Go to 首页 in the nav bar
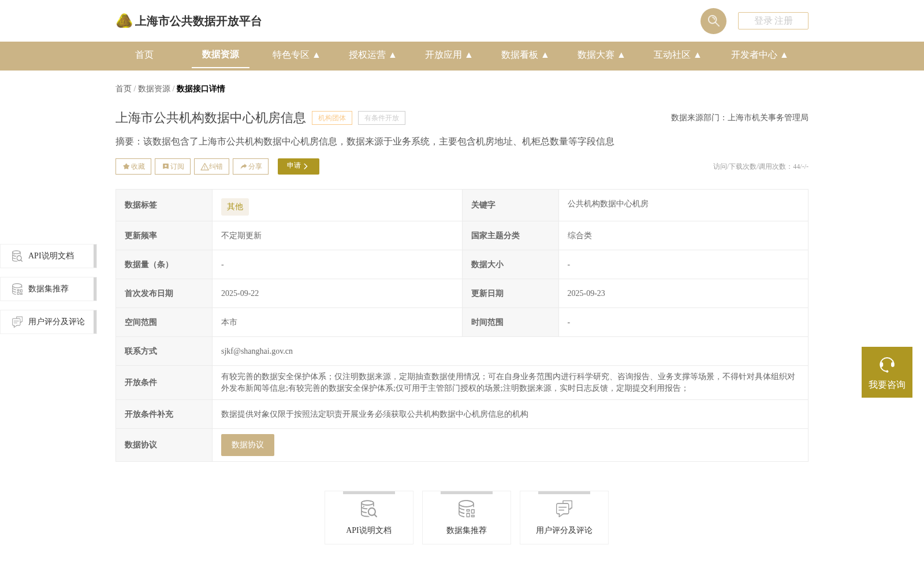Screen dimensions: 924x578 [x=144, y=55]
